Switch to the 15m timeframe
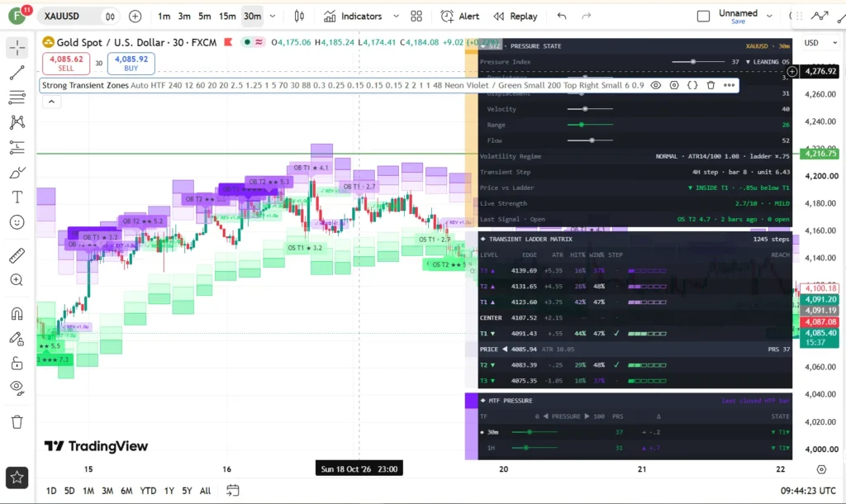 point(227,17)
